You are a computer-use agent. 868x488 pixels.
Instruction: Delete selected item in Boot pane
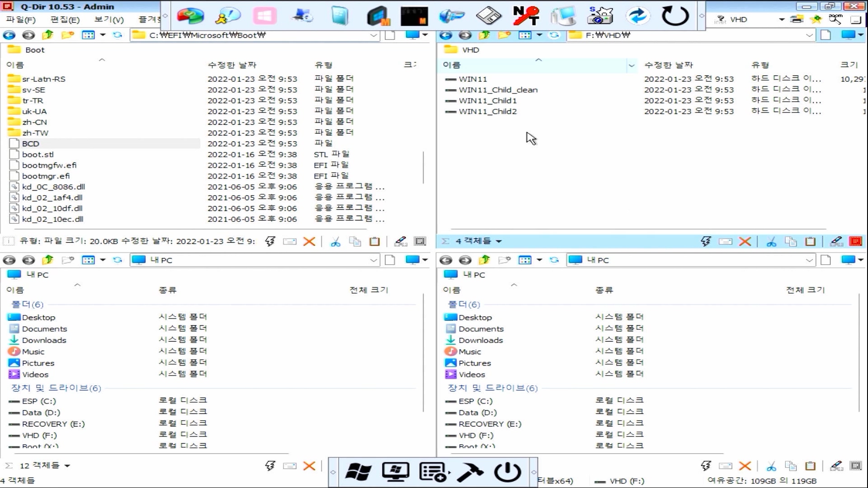309,241
